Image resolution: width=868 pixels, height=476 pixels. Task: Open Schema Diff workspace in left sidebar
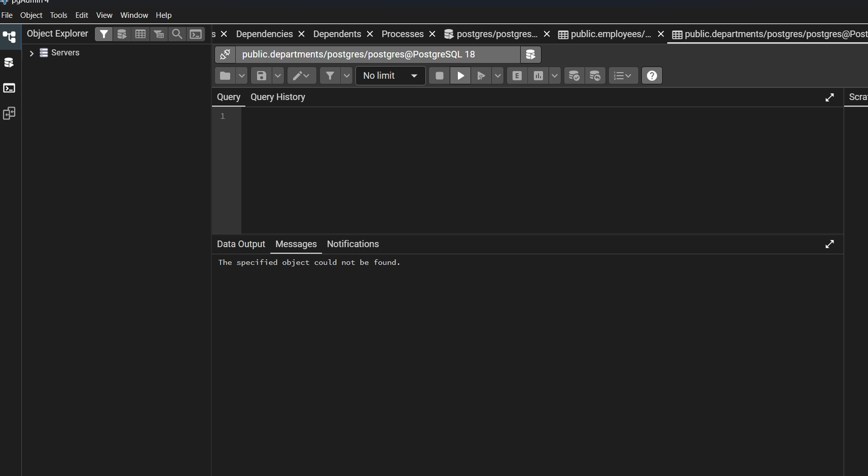[x=9, y=113]
